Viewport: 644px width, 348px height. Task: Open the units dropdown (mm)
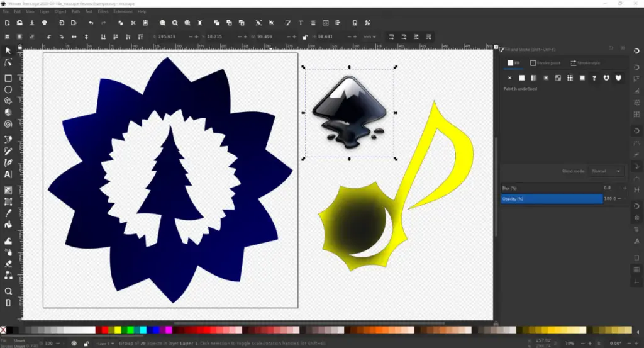click(369, 37)
